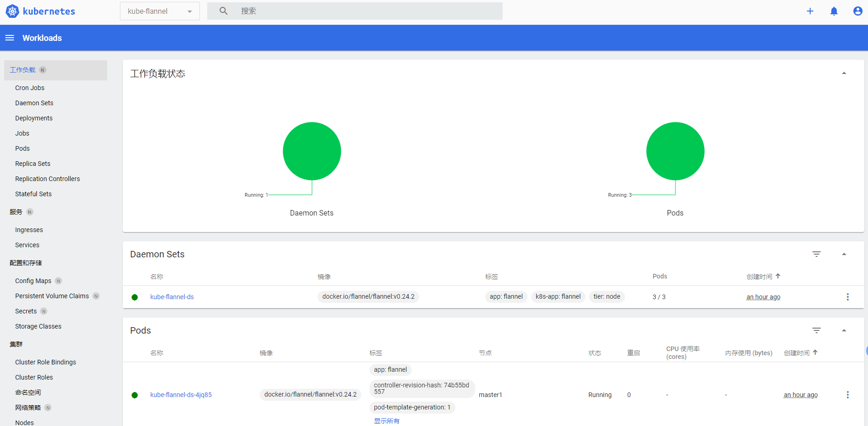Go to Daemon Sets in sidebar
Viewport: 868px width, 426px height.
34,103
